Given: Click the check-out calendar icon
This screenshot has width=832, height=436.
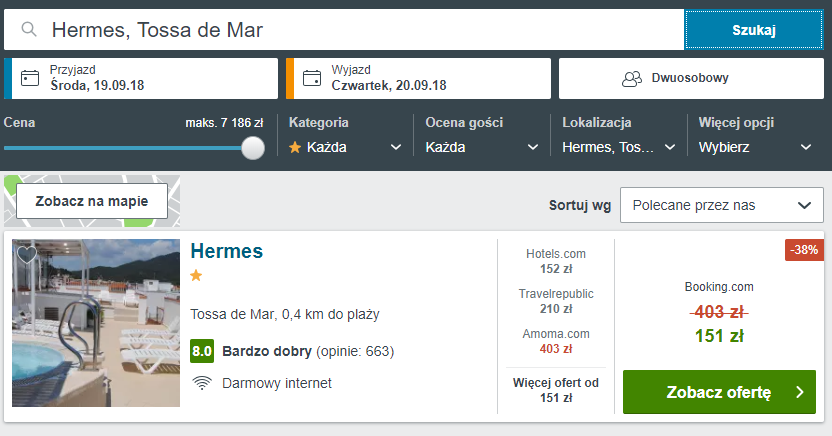Looking at the screenshot, I should (x=312, y=78).
